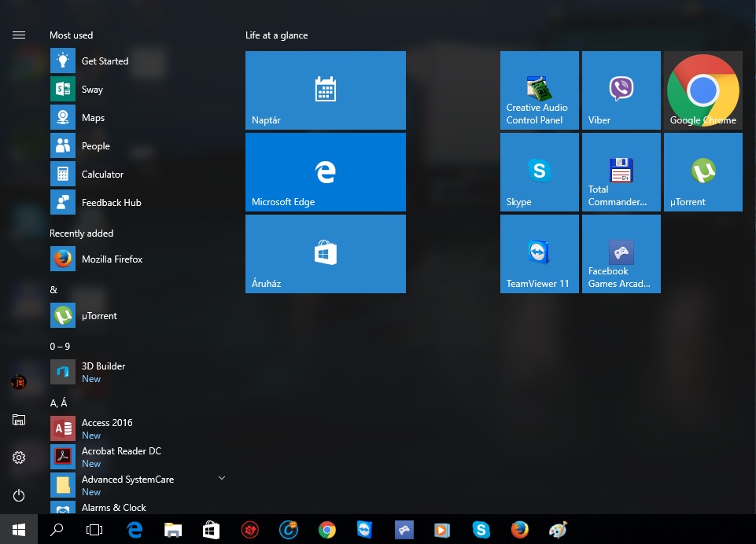The width and height of the screenshot is (756, 544).
Task: Launch Skype from the taskbar
Action: click(481, 530)
